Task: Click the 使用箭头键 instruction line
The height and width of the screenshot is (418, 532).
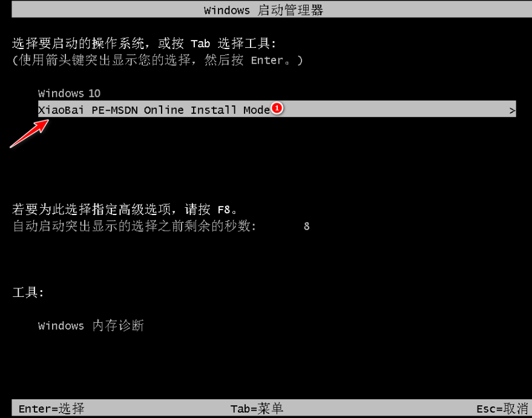Action: [x=157, y=60]
